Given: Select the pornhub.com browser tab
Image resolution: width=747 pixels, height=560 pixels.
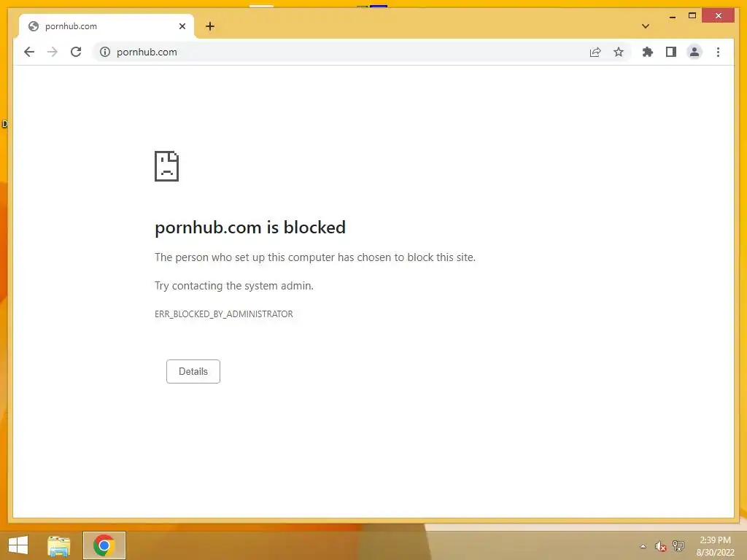Looking at the screenshot, I should tap(107, 26).
